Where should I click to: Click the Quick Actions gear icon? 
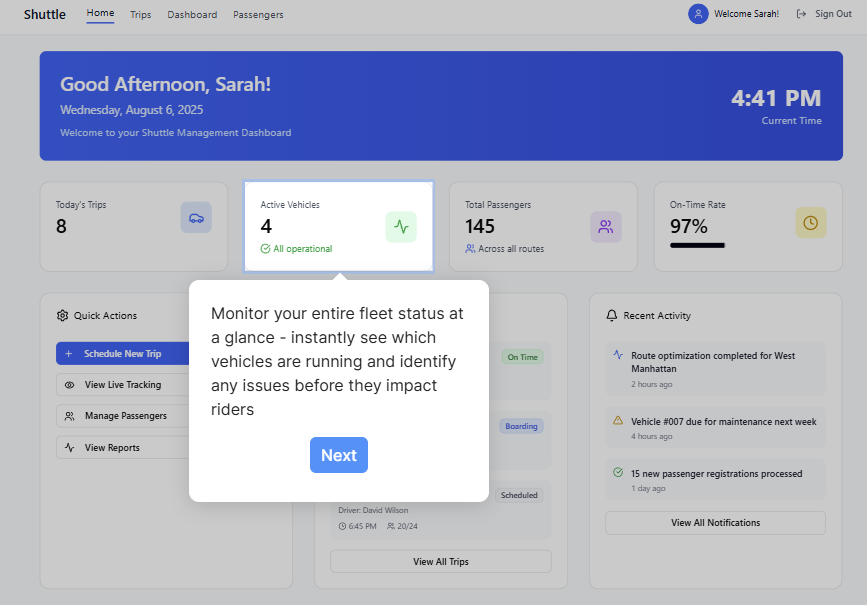pyautogui.click(x=63, y=315)
